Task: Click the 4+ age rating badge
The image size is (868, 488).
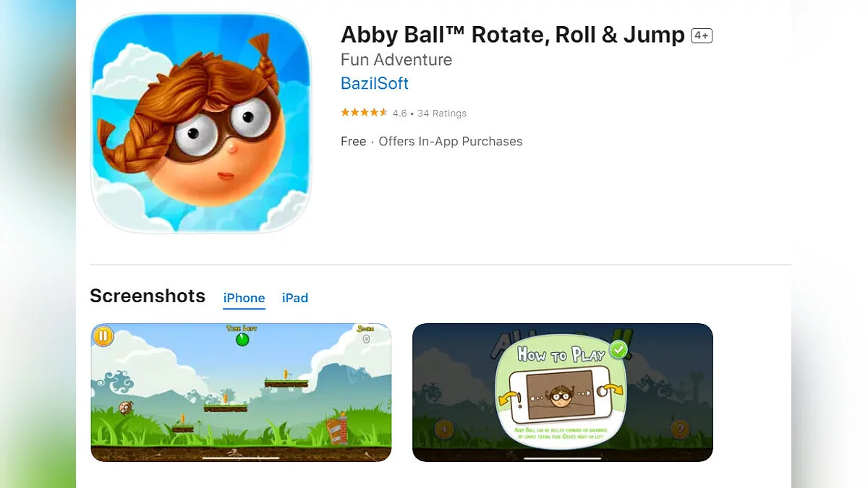Action: pos(702,35)
